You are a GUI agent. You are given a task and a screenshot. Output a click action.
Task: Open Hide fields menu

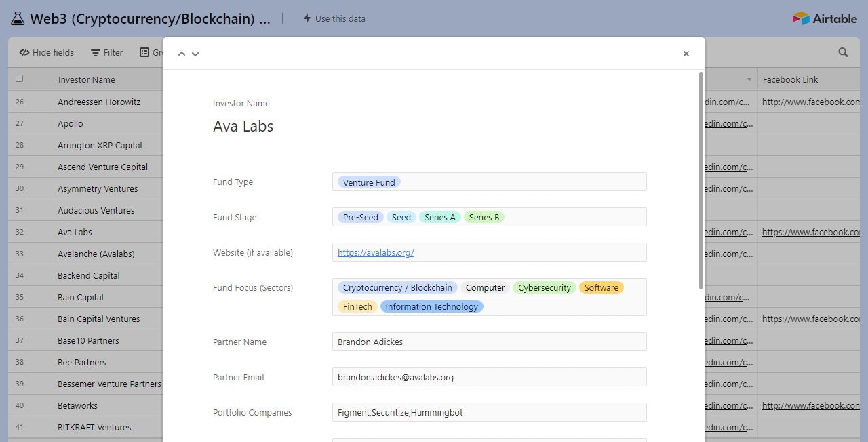(x=47, y=52)
